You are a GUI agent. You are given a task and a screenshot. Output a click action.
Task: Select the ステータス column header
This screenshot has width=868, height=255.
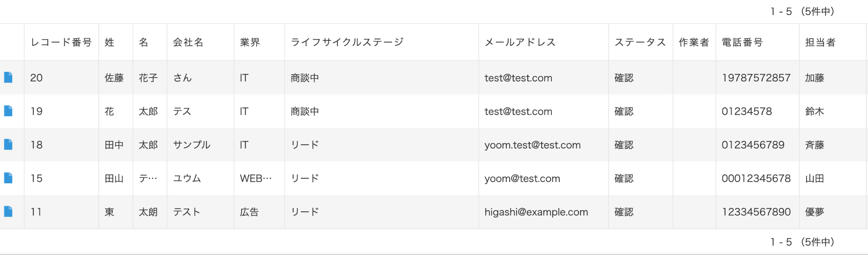pyautogui.click(x=640, y=42)
